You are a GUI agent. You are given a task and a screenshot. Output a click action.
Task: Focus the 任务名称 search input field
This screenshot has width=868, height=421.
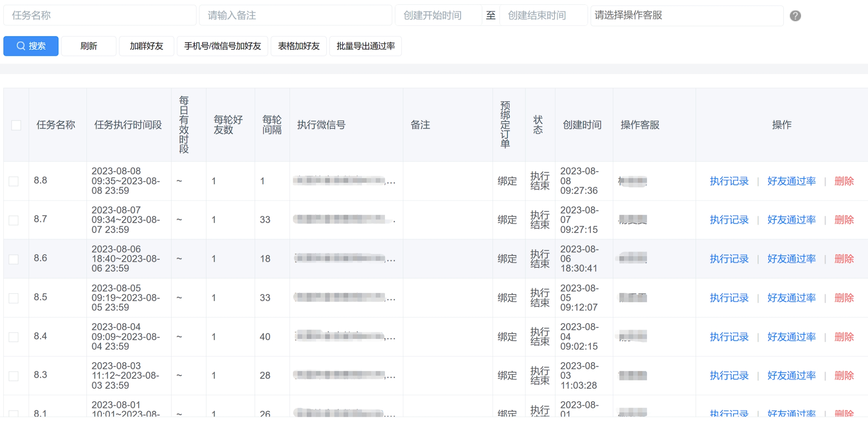point(99,16)
